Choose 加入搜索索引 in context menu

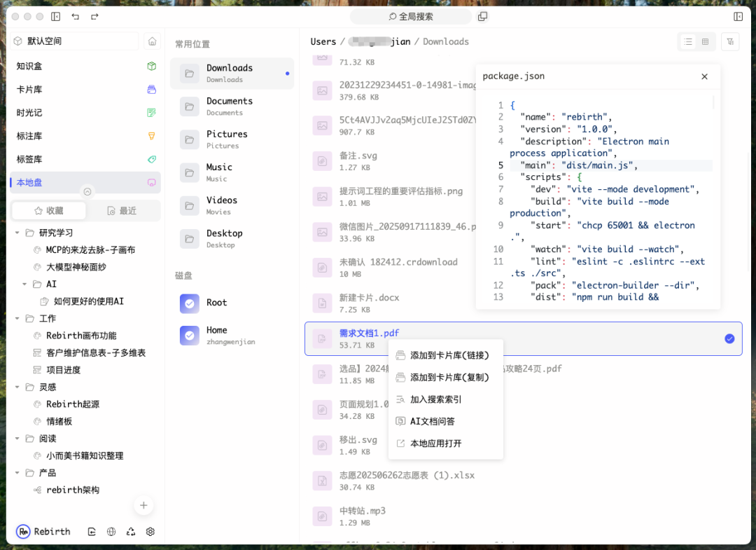click(435, 399)
